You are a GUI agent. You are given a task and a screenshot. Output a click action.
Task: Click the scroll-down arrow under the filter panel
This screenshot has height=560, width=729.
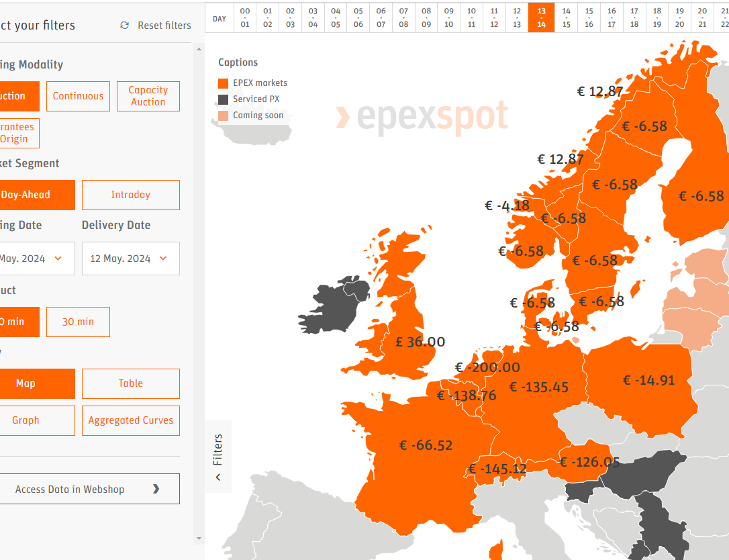199,538
